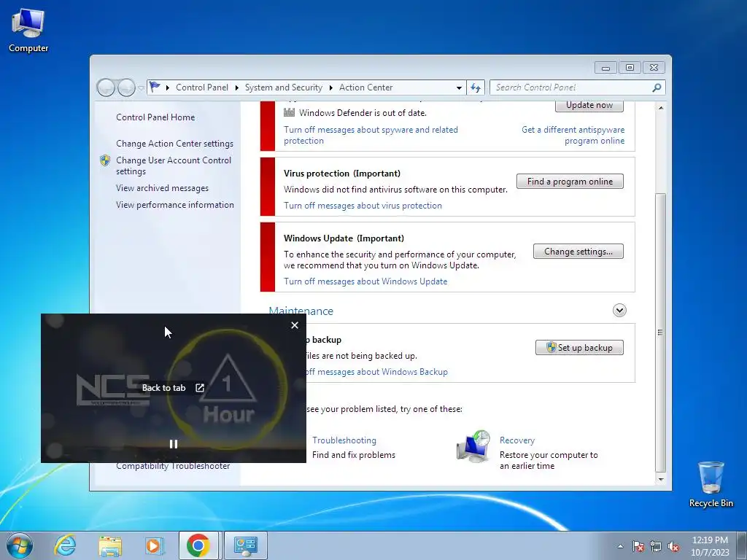The height and width of the screenshot is (560, 747).
Task: Open the clock showing 12:19 PM
Action: pyautogui.click(x=710, y=545)
